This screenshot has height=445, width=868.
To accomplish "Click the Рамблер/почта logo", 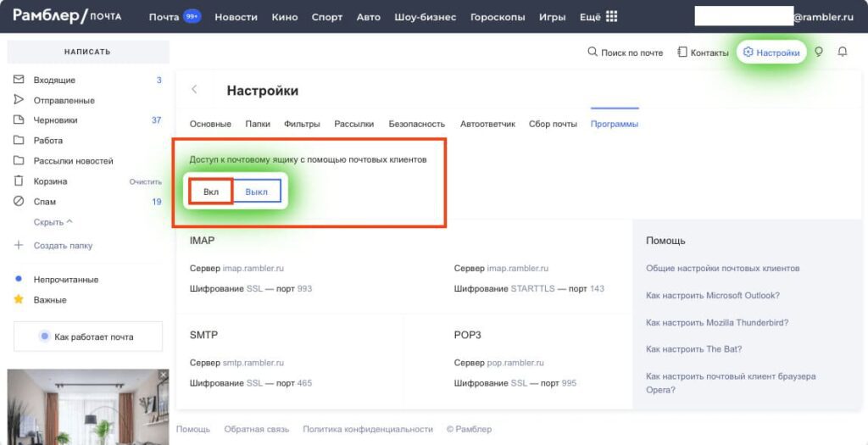I will 67,16.
